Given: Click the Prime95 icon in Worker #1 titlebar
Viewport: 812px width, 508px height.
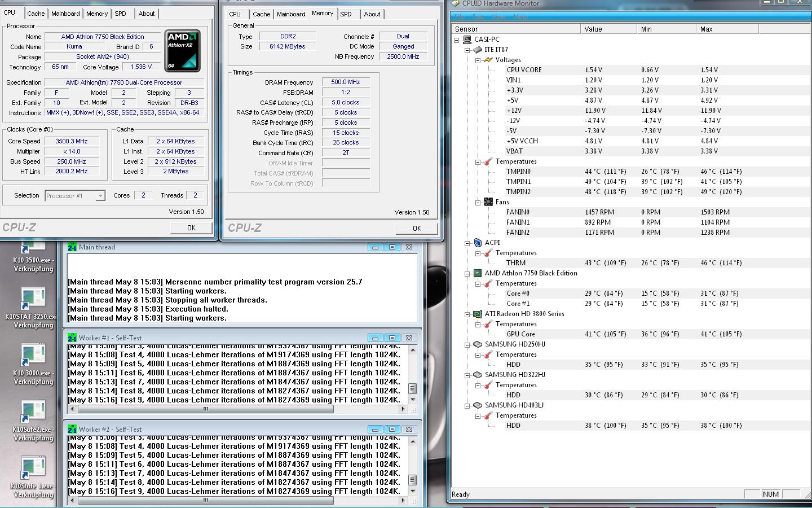Looking at the screenshot, I should (x=72, y=338).
